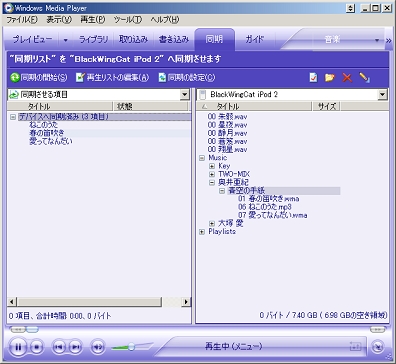
Task: Select 06 ねこのうた.mp3 on the device
Action: tap(265, 207)
